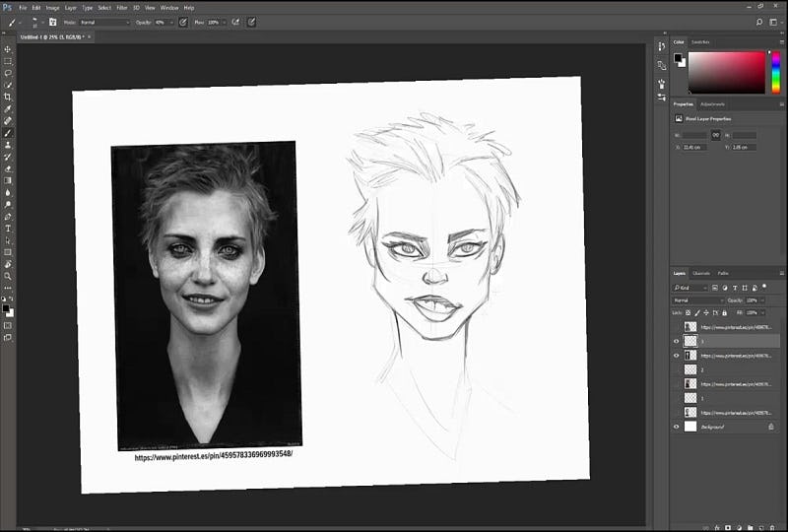
Task: Toggle the layer filter on/off switch
Action: pyautogui.click(x=763, y=288)
